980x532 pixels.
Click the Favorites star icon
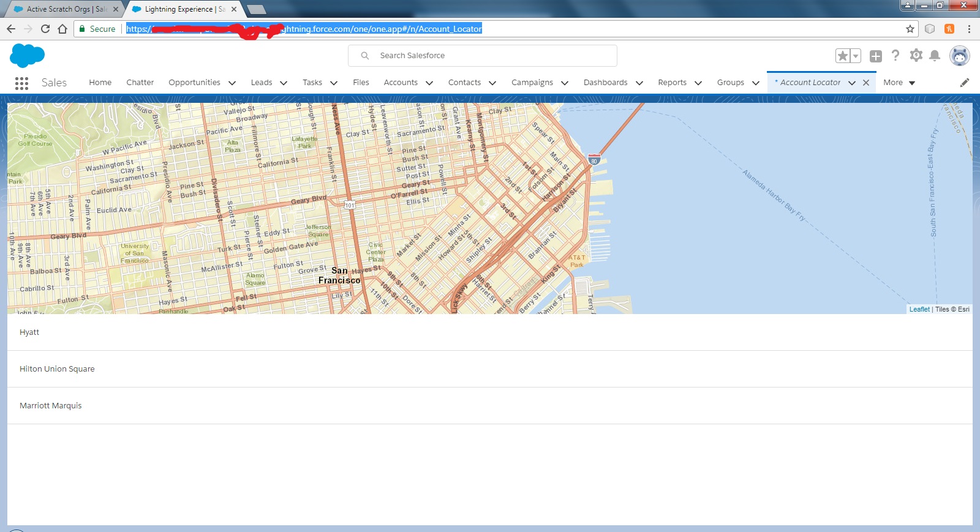point(843,56)
